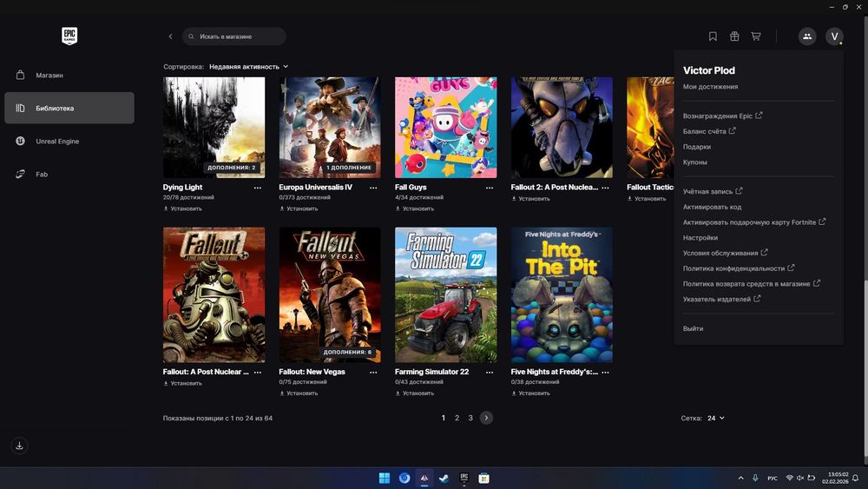Click the ДОПОЛНЕНИЯ: 6 badge on New Vegas
The width and height of the screenshot is (868, 489).
348,352
